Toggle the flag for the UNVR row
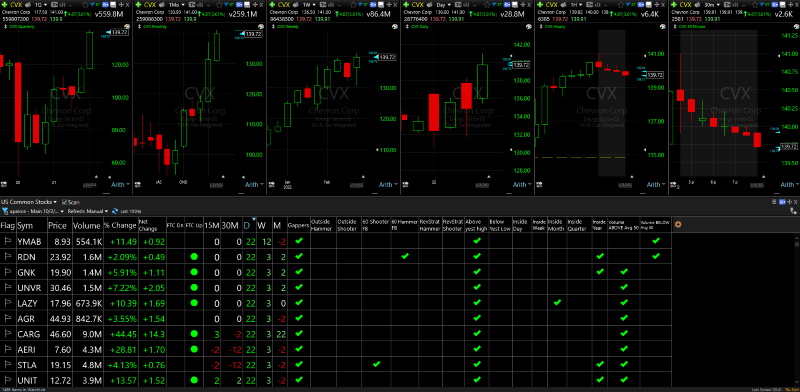 pyautogui.click(x=8, y=287)
